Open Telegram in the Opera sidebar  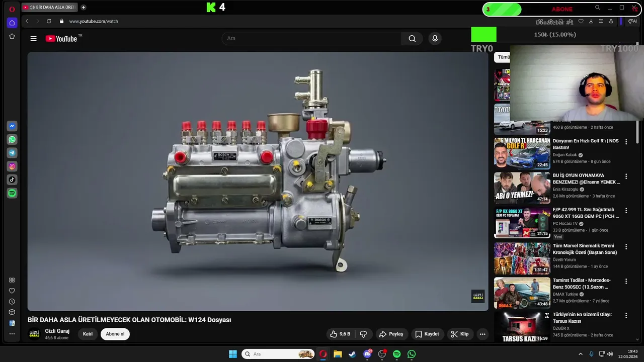coord(12,153)
